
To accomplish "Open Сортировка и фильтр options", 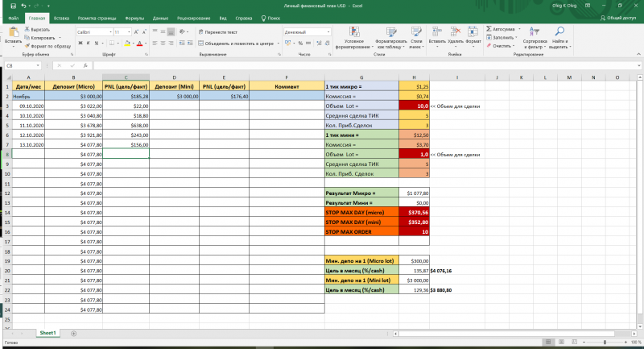I will coord(535,38).
